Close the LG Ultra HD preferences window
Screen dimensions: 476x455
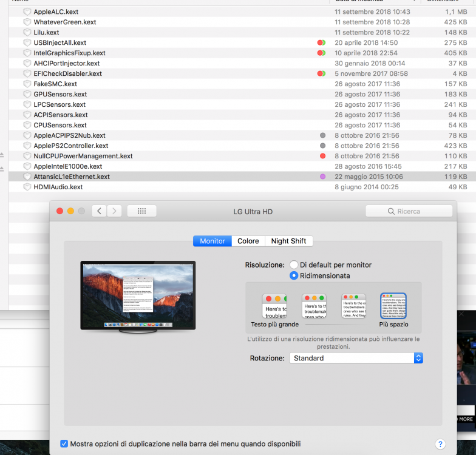59,211
